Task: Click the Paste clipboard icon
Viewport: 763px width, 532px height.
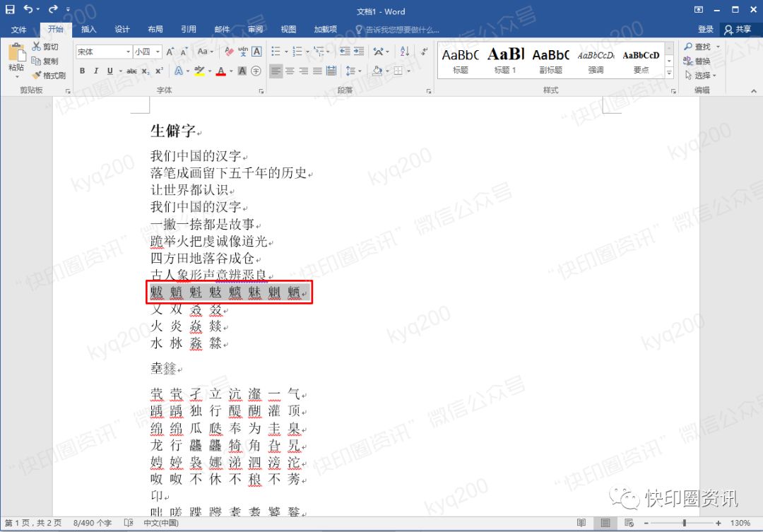Action: [x=16, y=53]
